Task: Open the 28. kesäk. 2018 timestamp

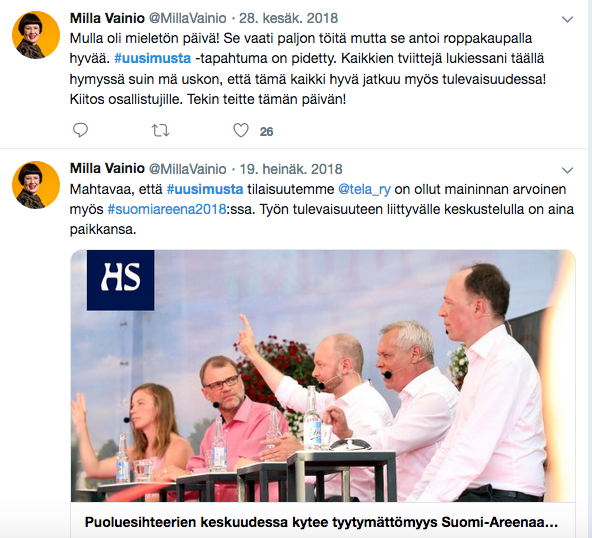Action: point(288,18)
